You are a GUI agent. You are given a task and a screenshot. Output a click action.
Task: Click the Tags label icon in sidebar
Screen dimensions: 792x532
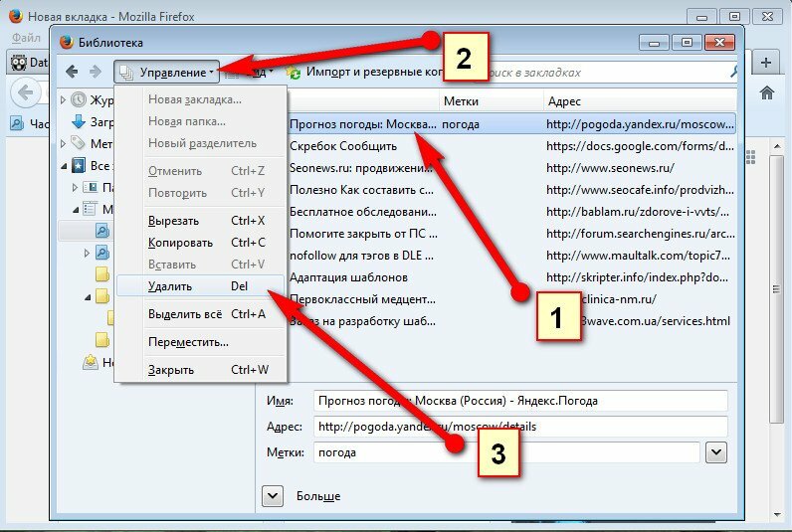click(80, 143)
